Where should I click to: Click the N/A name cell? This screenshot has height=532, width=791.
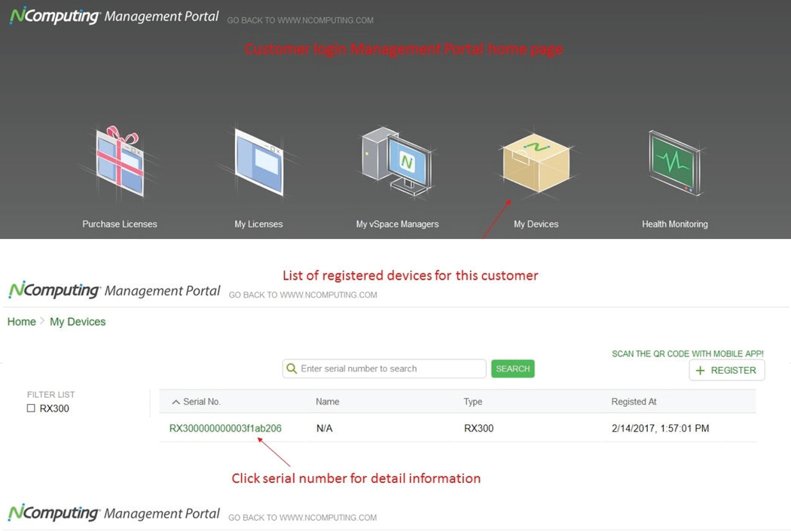(x=325, y=429)
